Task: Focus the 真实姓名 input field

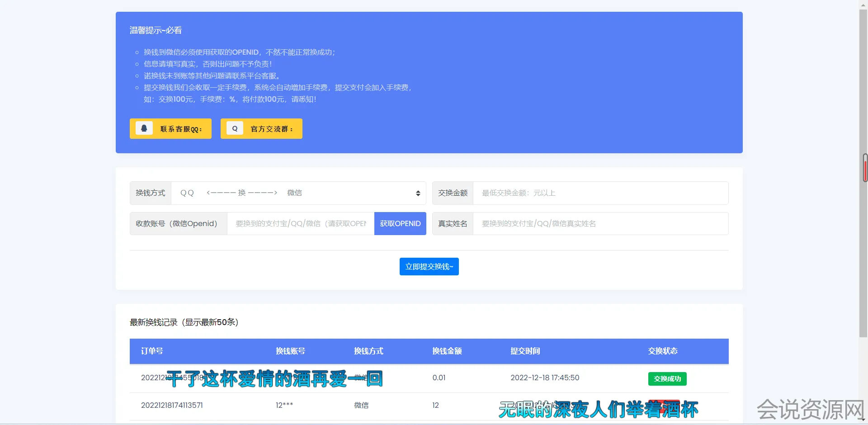Action: [600, 224]
